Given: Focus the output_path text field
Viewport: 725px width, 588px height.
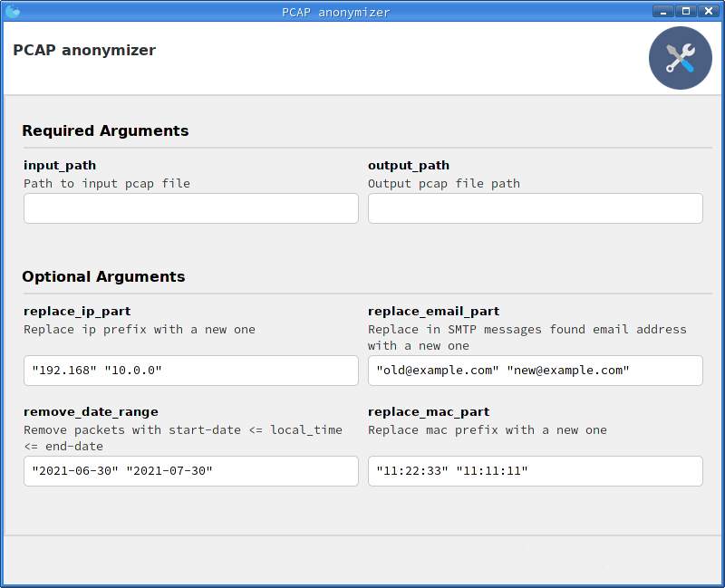Looking at the screenshot, I should coord(535,208).
